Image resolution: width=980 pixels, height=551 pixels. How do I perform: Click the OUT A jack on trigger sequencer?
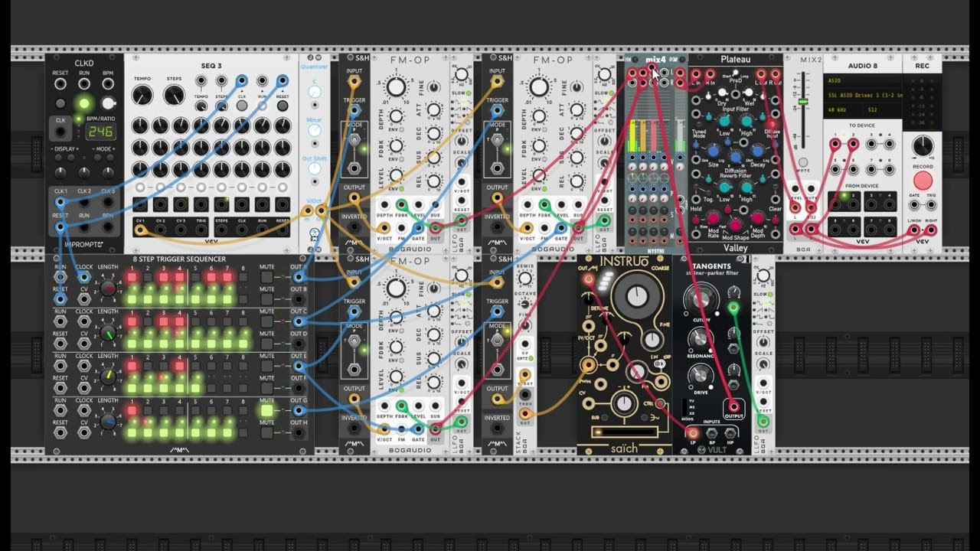[x=299, y=277]
